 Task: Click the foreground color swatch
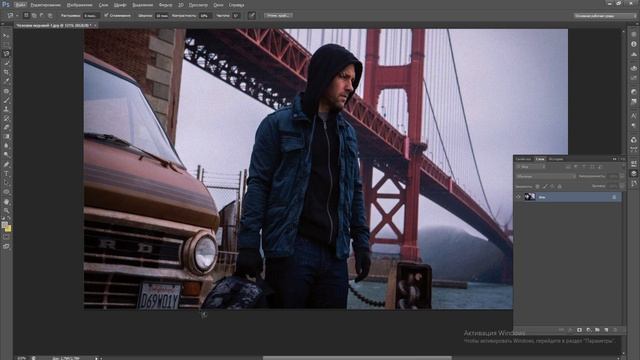[x=4, y=225]
